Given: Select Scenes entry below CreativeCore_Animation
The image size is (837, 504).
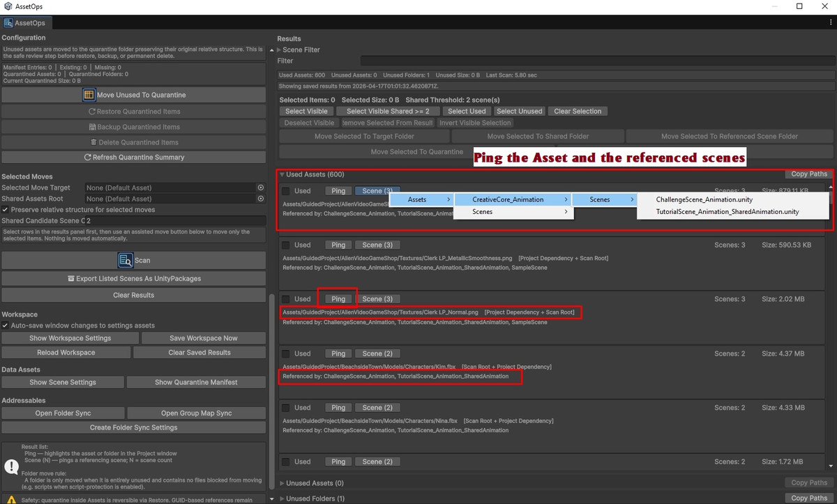Looking at the screenshot, I should 513,212.
